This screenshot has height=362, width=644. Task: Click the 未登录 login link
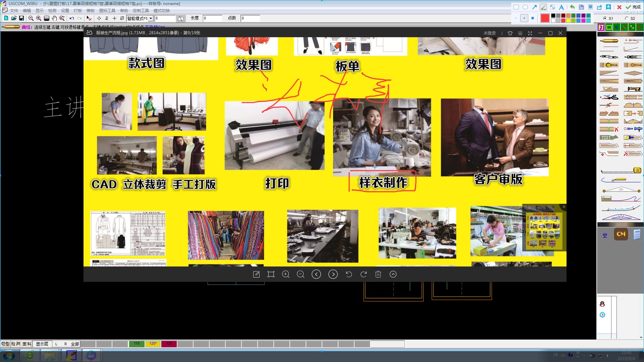tap(489, 33)
